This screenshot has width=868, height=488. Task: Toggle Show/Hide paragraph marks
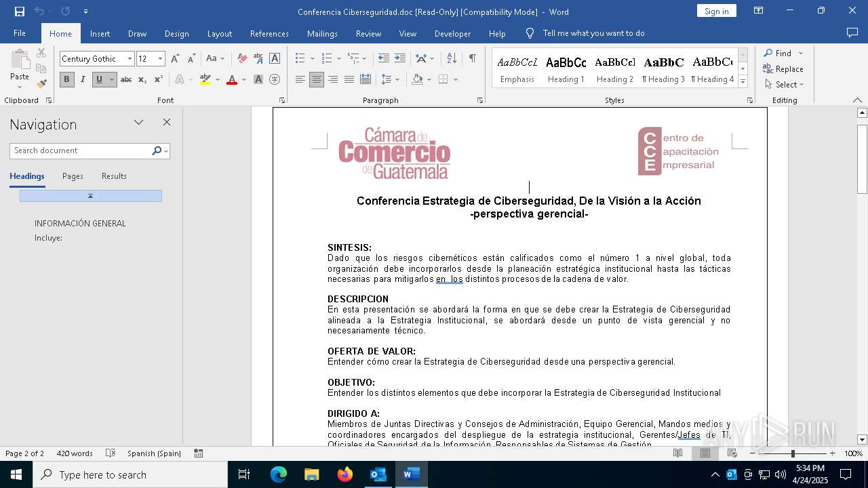473,59
